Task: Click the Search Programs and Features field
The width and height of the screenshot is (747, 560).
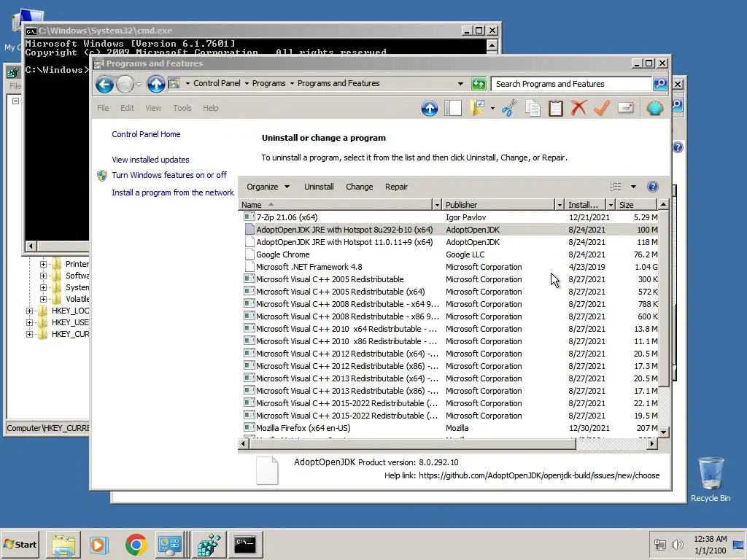Action: coord(571,84)
